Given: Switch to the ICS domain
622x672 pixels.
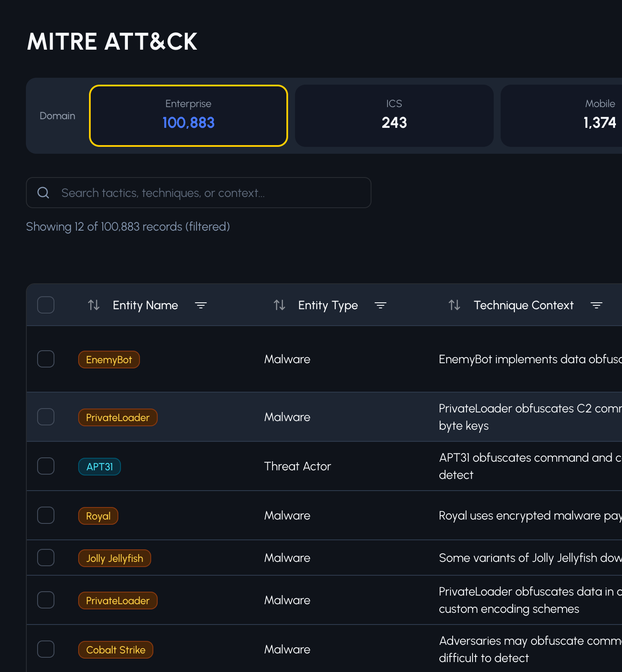Looking at the screenshot, I should point(394,115).
